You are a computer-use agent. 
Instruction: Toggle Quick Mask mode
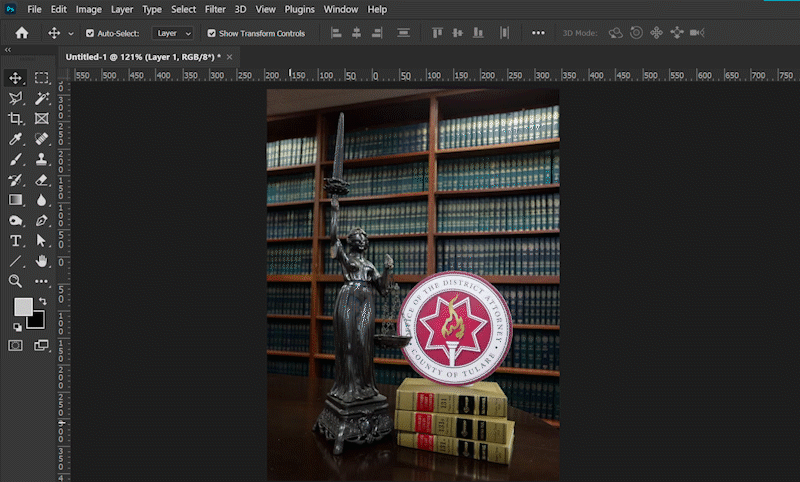coord(15,345)
